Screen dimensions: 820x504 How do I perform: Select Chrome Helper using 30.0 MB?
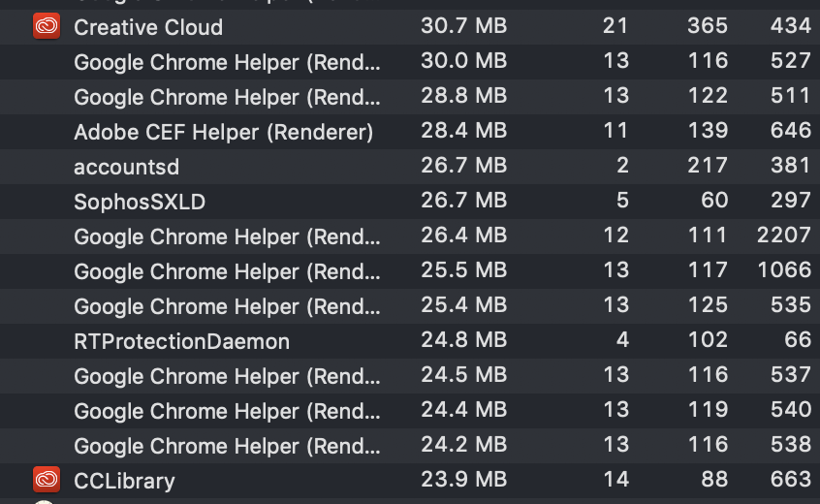410,62
